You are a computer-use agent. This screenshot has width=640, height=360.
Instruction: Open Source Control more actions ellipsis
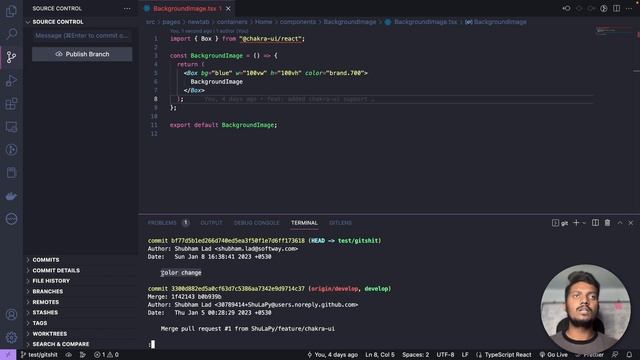pos(127,9)
